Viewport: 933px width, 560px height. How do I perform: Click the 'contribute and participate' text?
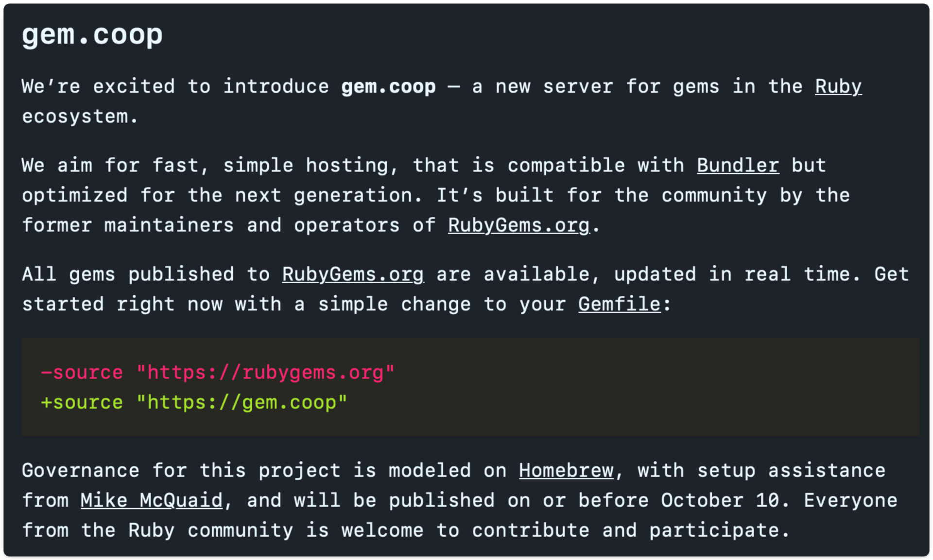(x=625, y=531)
